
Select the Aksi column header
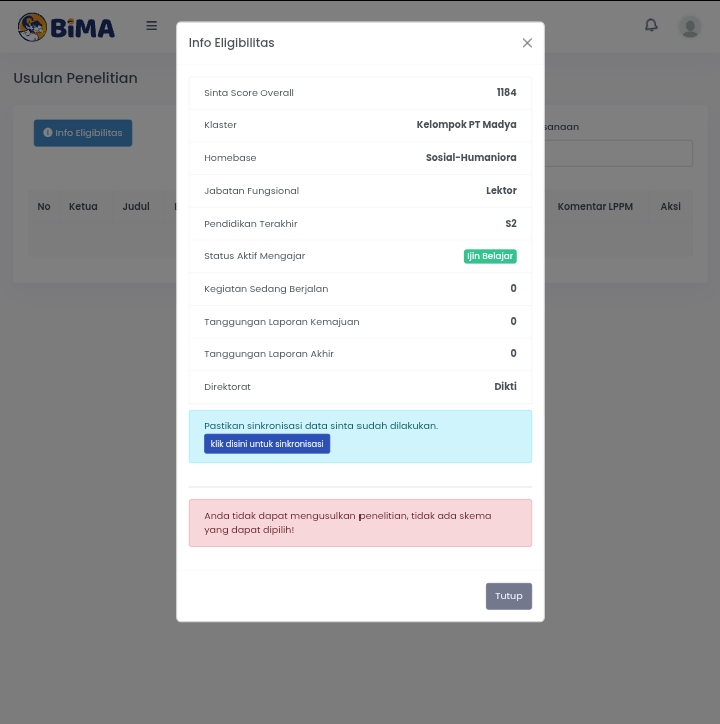pos(670,206)
